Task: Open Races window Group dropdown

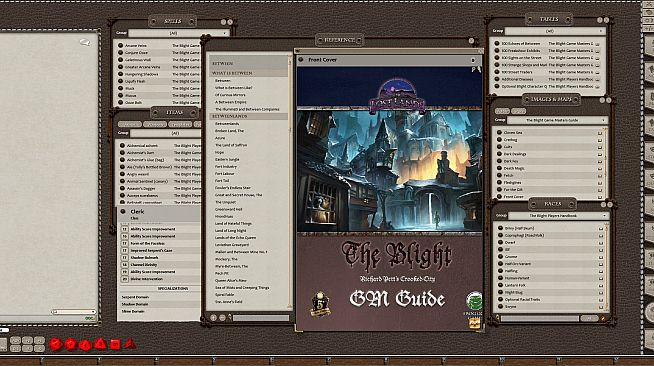Action: click(x=558, y=216)
